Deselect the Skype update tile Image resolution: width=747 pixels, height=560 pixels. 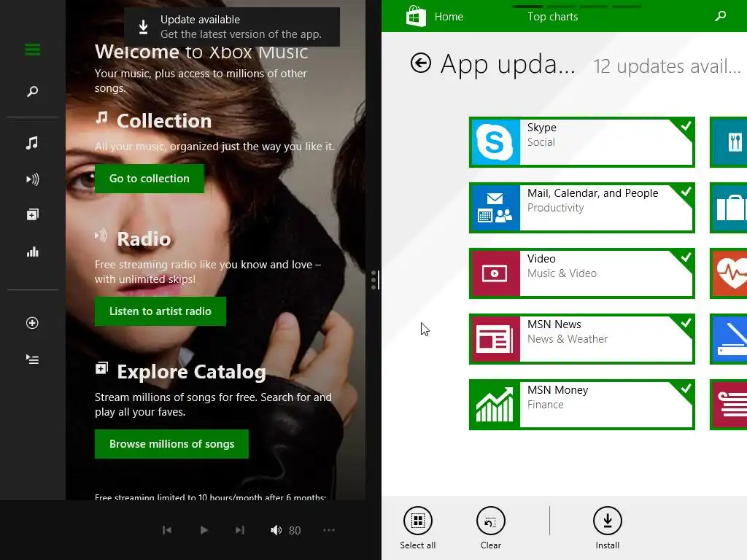point(581,142)
